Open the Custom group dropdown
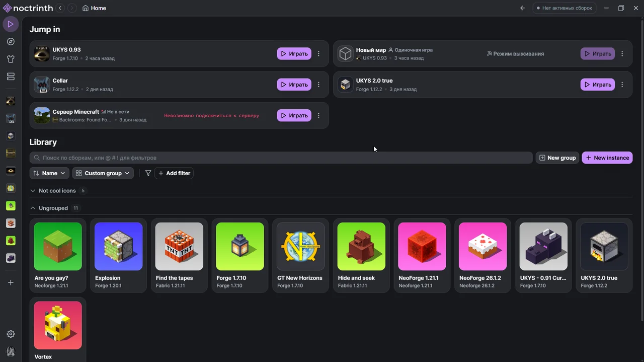The width and height of the screenshot is (644, 362). 103,173
